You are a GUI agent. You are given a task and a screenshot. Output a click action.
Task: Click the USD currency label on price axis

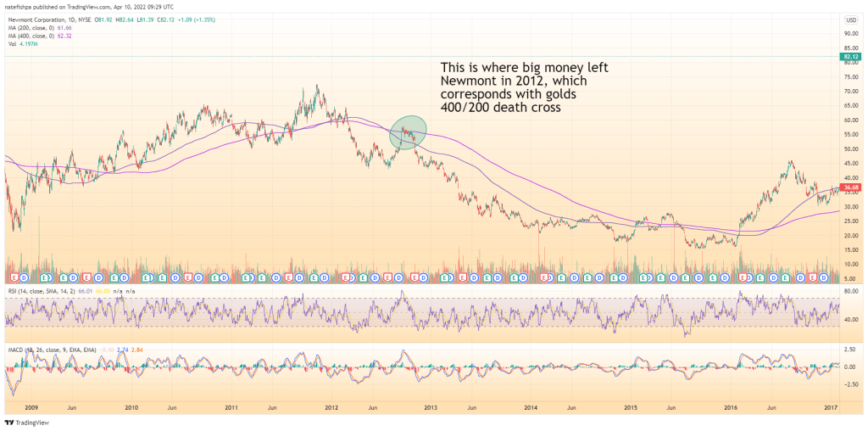coord(850,19)
